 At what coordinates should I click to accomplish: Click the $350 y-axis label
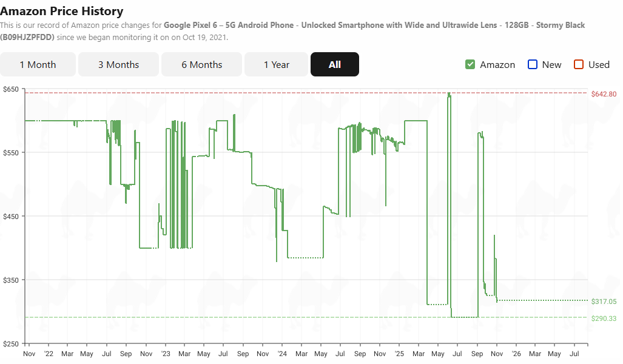tap(11, 280)
